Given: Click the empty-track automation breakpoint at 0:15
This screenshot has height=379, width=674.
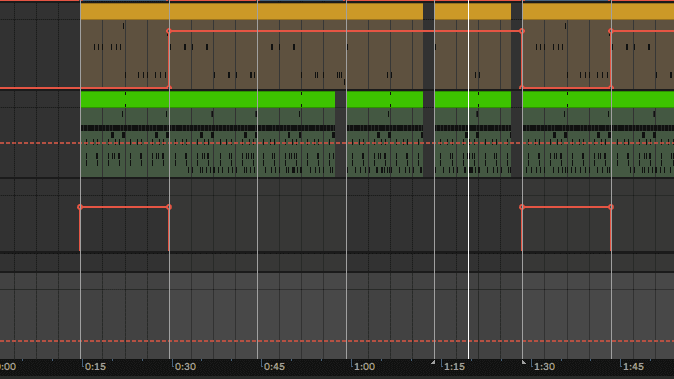Looking at the screenshot, I should click(80, 207).
